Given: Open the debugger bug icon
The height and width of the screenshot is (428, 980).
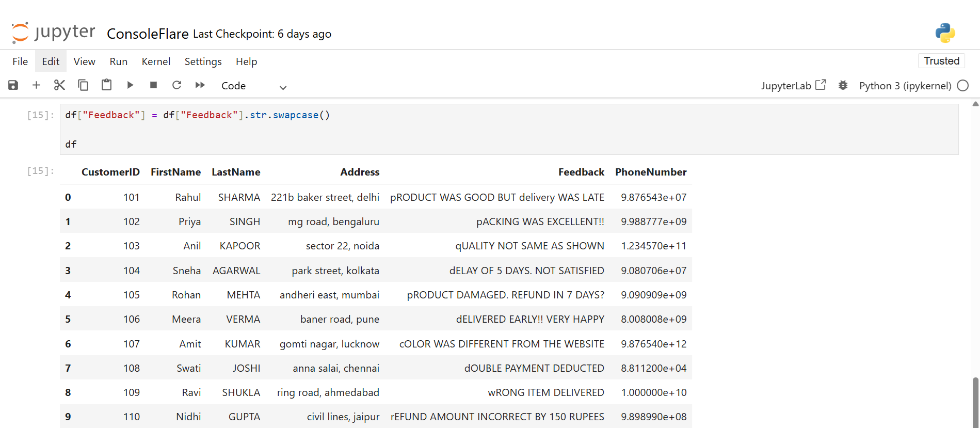Looking at the screenshot, I should click(x=843, y=86).
